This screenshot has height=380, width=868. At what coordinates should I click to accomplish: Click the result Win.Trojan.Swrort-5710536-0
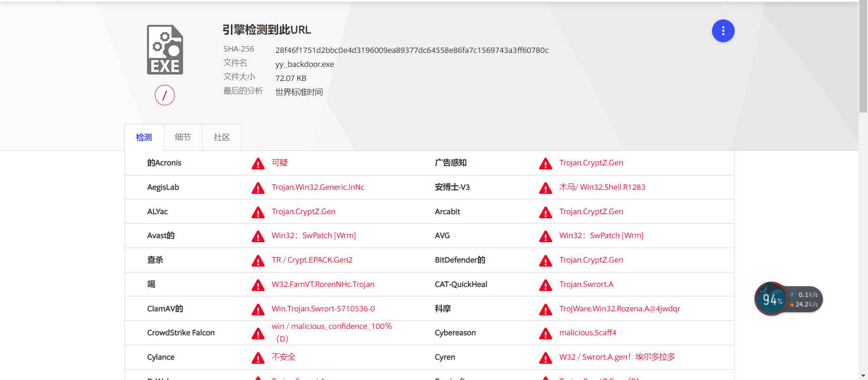point(323,309)
